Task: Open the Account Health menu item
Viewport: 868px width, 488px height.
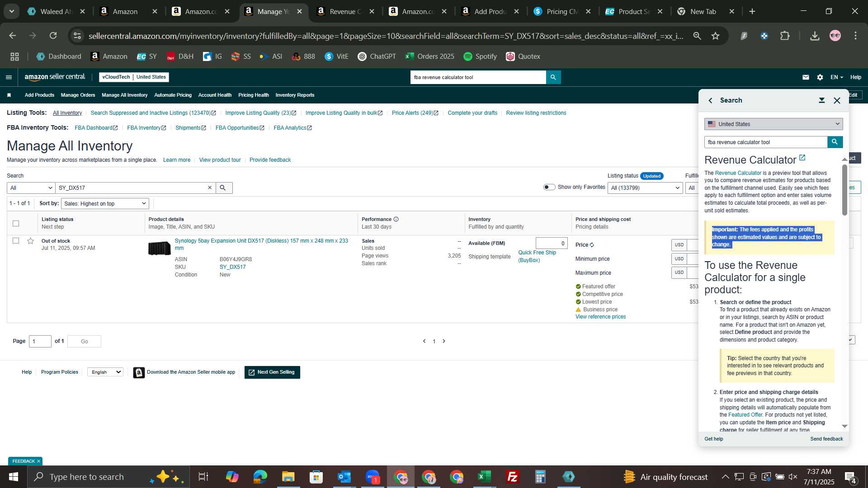Action: [x=215, y=95]
